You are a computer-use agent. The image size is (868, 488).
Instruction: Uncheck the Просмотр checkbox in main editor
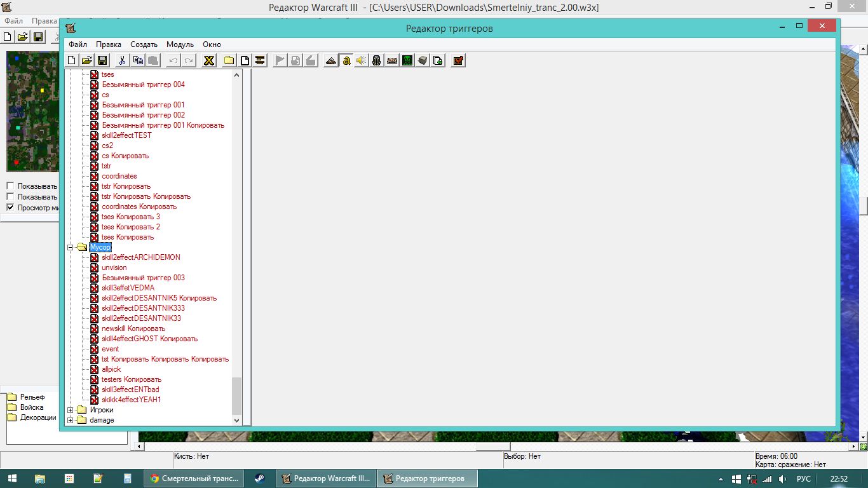(10, 208)
